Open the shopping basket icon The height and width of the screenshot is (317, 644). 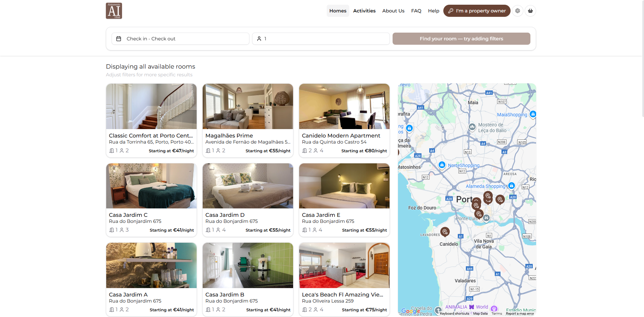click(x=530, y=11)
